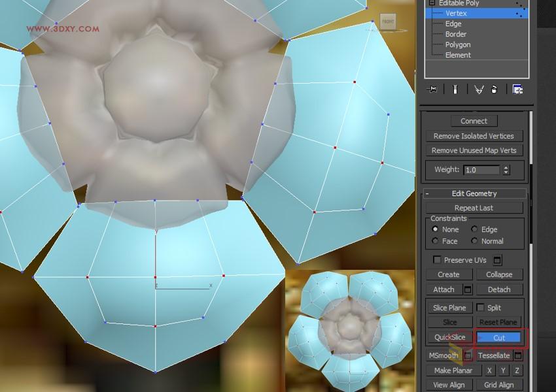Click the Make Unique icon
The image size is (556, 392).
click(x=479, y=89)
